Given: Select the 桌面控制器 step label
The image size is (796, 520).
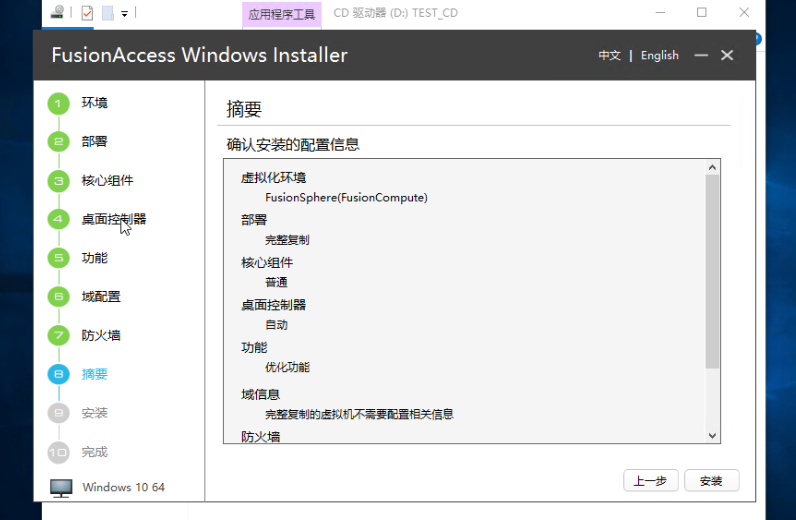Looking at the screenshot, I should tap(114, 219).
